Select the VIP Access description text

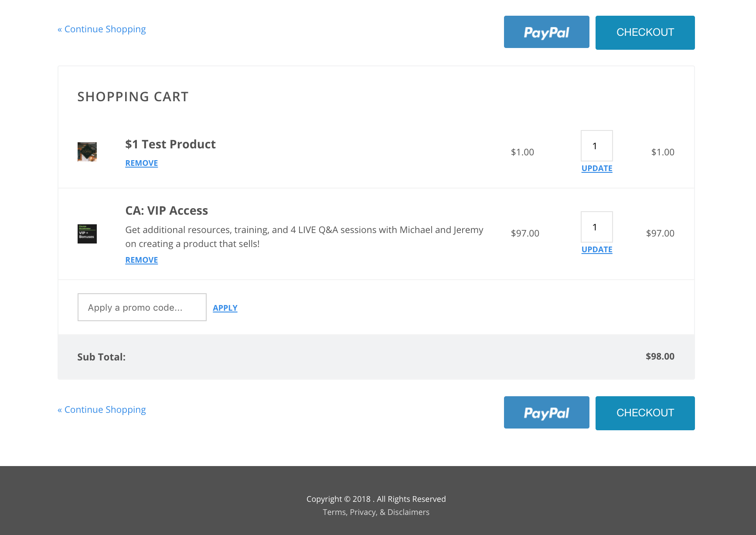click(x=304, y=237)
